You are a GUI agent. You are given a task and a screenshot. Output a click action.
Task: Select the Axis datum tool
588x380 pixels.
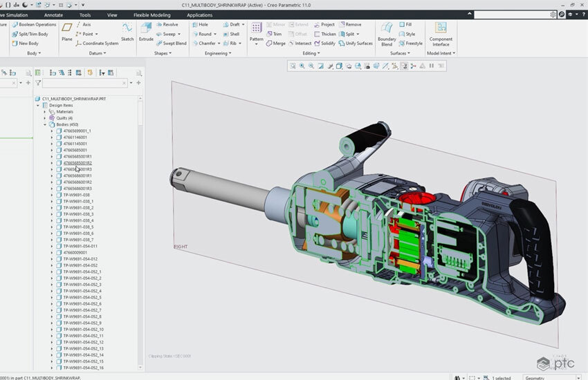(83, 24)
